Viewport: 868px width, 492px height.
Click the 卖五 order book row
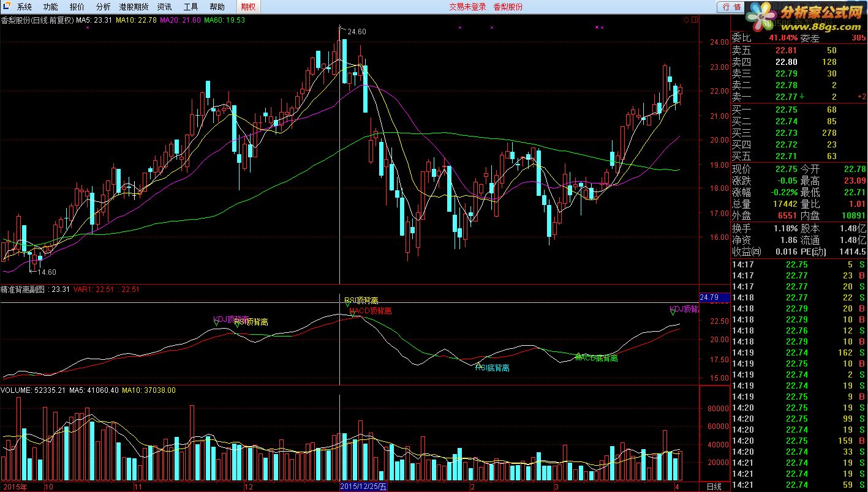[799, 50]
